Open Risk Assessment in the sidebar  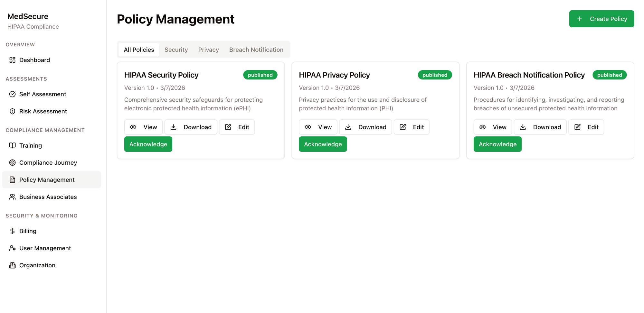click(43, 111)
